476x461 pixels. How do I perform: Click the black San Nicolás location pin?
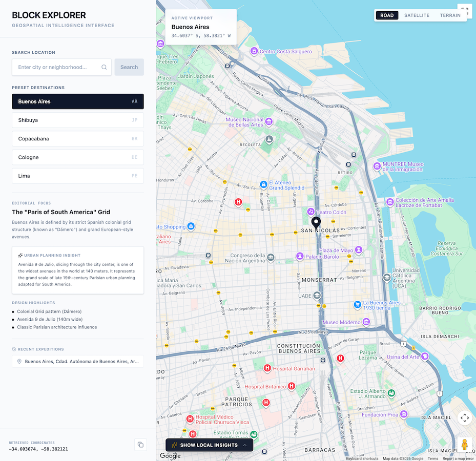click(316, 223)
